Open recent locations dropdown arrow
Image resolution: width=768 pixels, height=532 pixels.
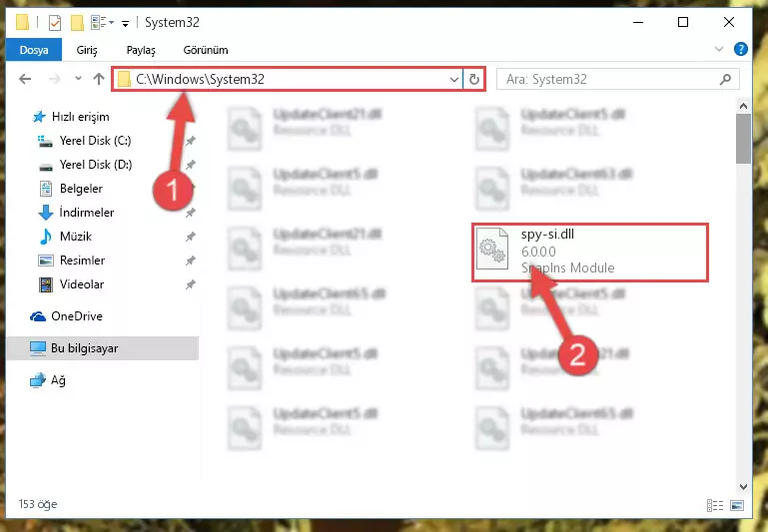[78, 79]
